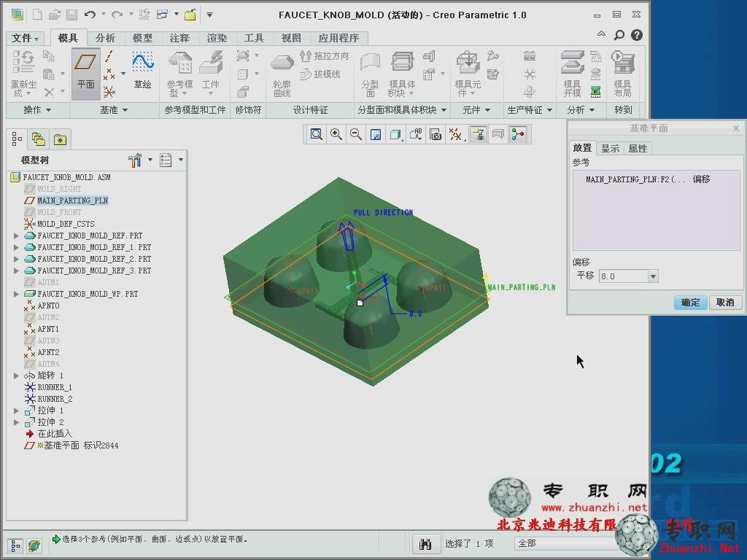
Task: Click the Draft Line (拔模线) tool
Action: (x=320, y=74)
